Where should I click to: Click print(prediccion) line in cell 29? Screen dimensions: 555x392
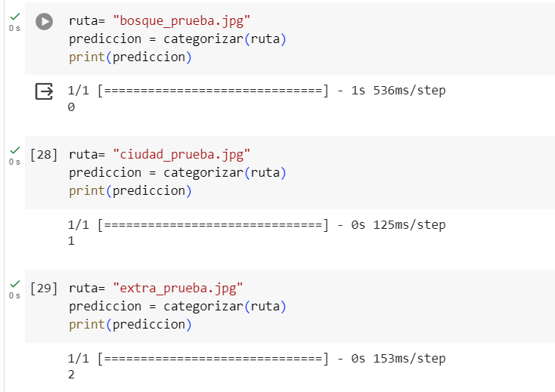130,325
